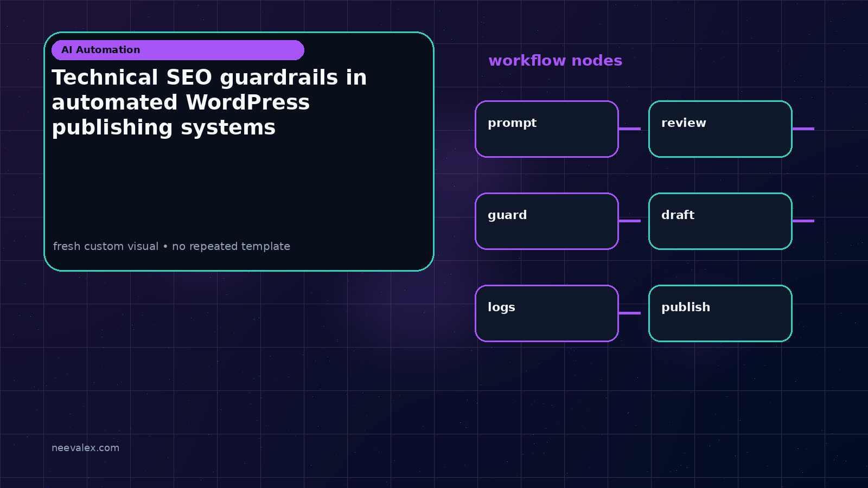
Task: Click the Technical SEO guardrails headline
Action: (209, 102)
